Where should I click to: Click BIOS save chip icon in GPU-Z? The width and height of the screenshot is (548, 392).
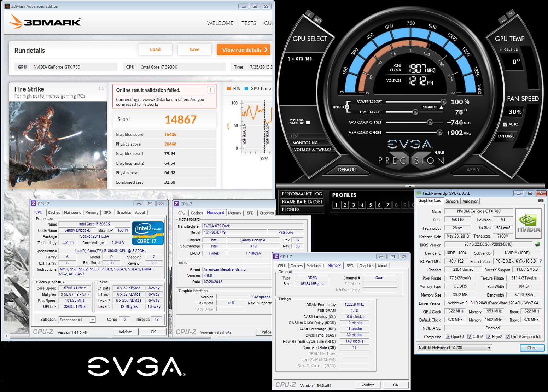[x=538, y=244]
